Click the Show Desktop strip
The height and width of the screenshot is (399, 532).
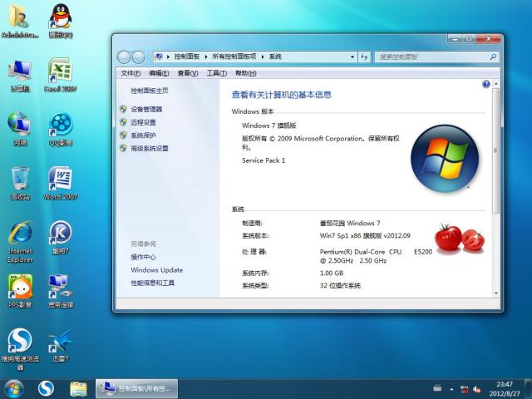(x=529, y=389)
